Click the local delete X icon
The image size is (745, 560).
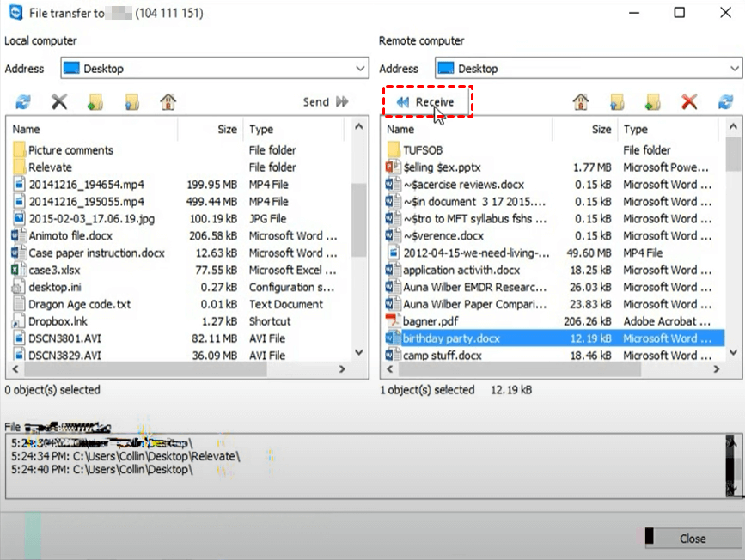tap(59, 102)
